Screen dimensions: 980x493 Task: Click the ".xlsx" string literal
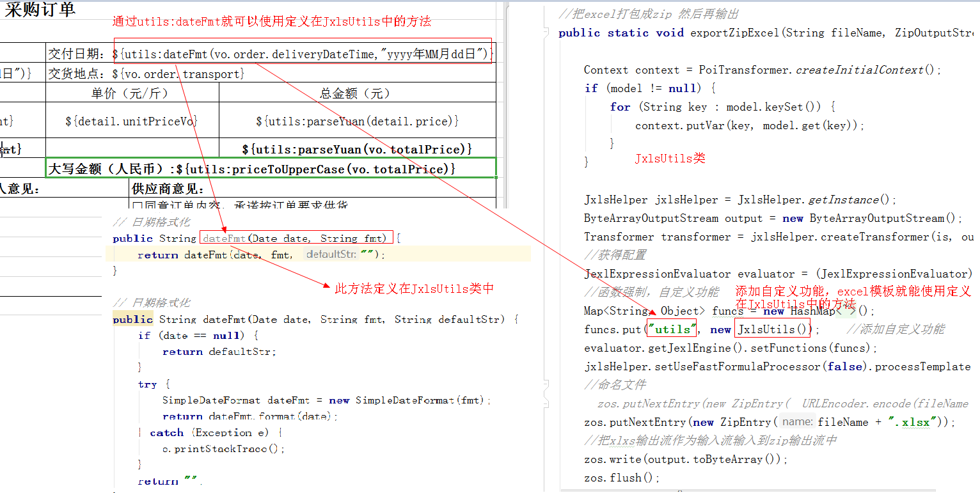[913, 422]
